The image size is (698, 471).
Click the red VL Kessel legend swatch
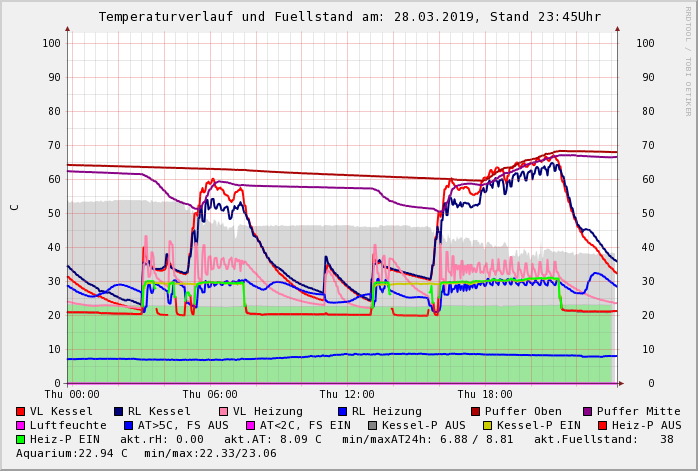coord(20,411)
